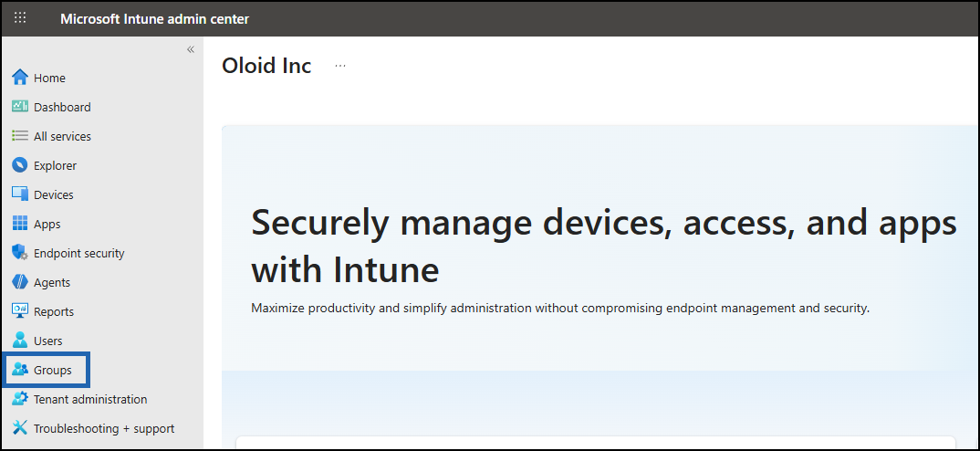Viewport: 980px width, 451px height.
Task: Click the All services list icon
Action: (20, 136)
